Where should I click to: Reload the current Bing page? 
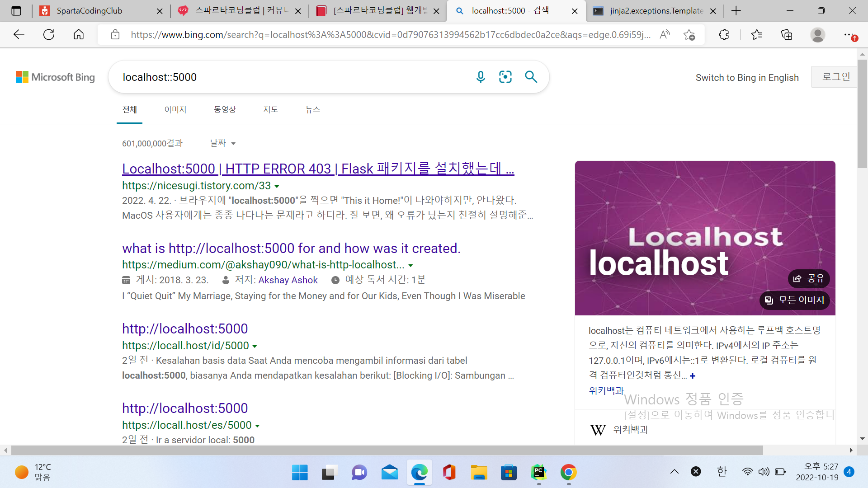pos(49,34)
